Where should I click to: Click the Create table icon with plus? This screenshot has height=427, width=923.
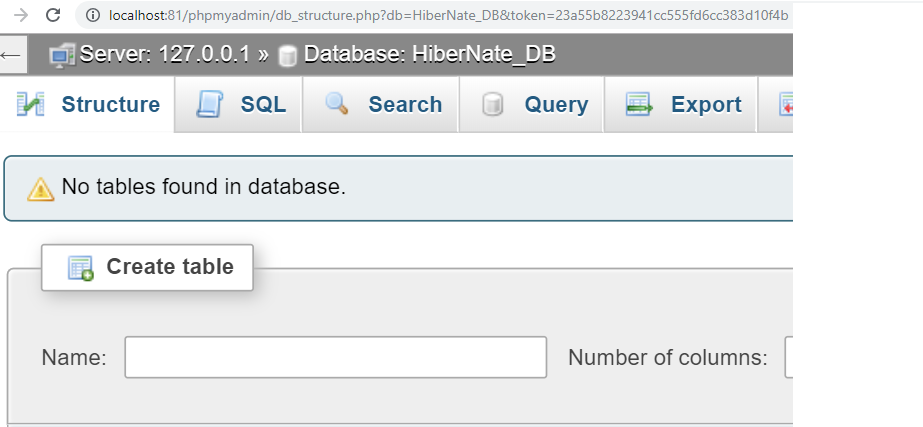(81, 268)
